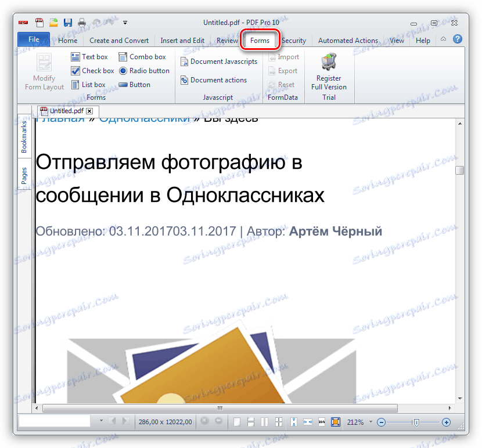
Task: Click the orange fit visible icon
Action: tap(336, 422)
